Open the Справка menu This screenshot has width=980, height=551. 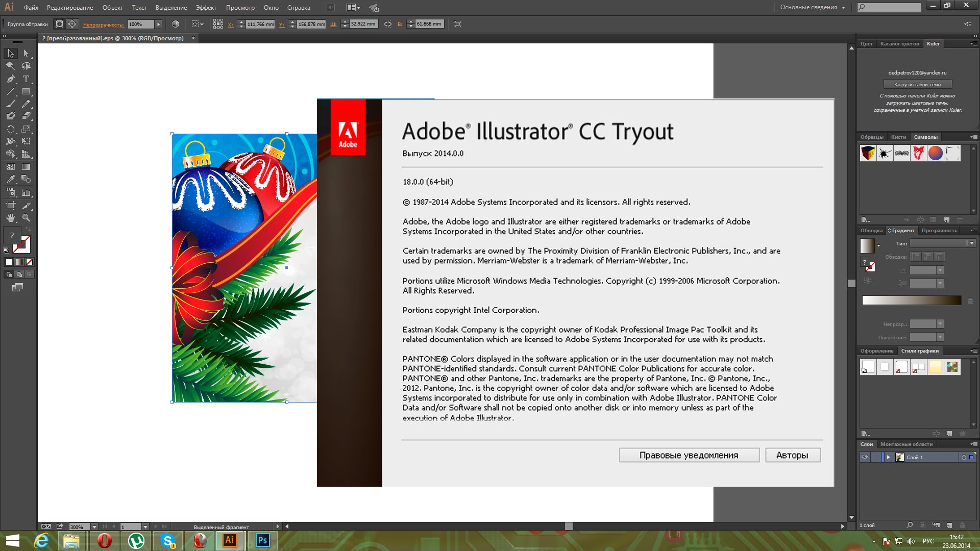click(x=299, y=8)
